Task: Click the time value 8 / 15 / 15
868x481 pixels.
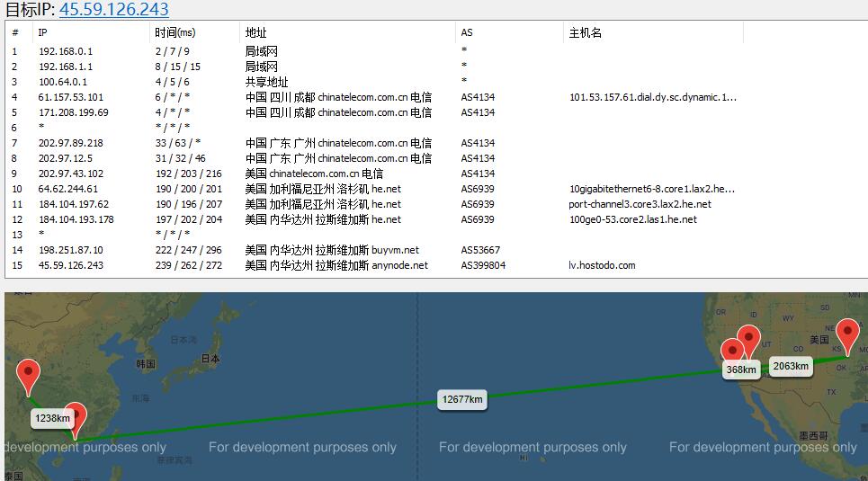Action: point(178,67)
